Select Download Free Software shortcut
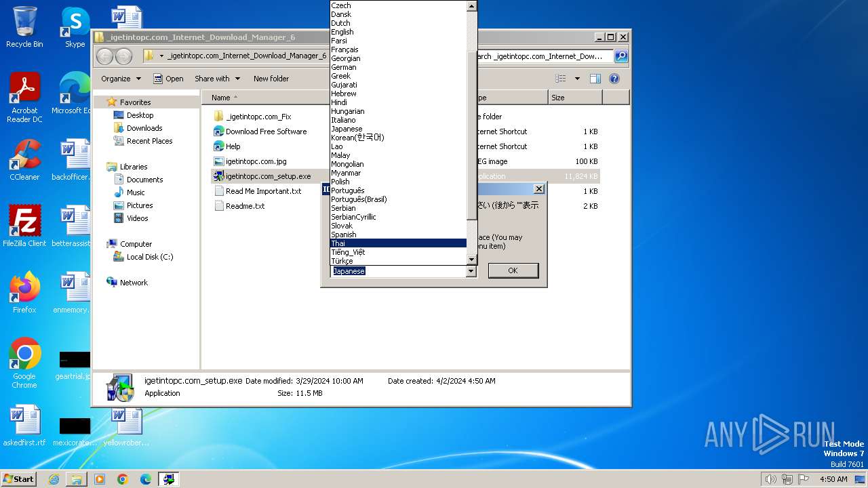868x488 pixels. click(x=266, y=131)
